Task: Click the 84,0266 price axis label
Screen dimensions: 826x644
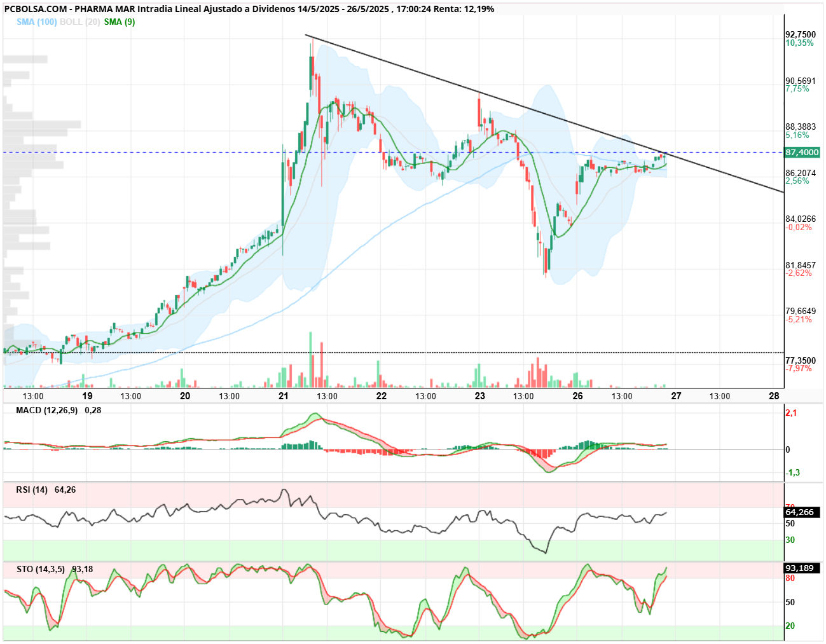Action: tap(801, 219)
